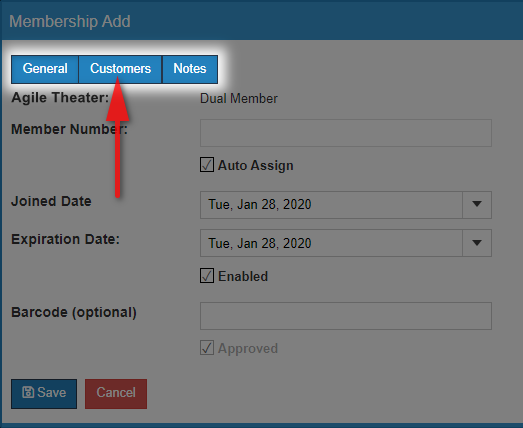Click the Approved label text
This screenshot has width=523, height=428.
(248, 349)
